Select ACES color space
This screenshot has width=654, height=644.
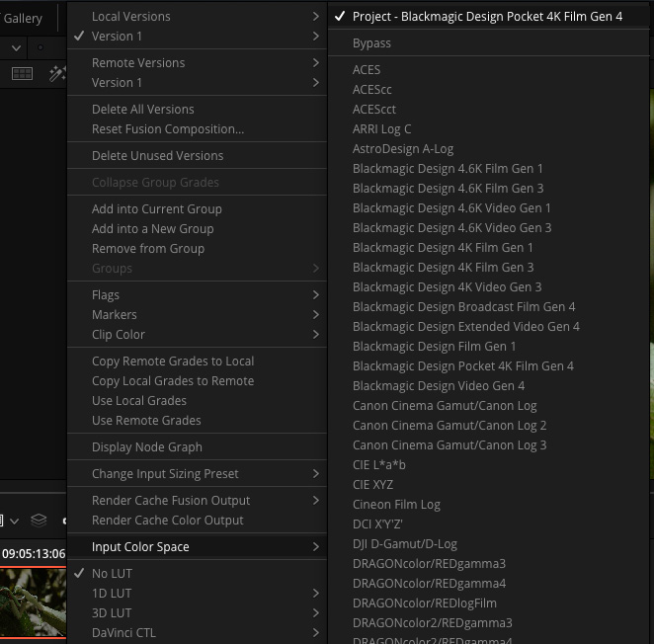488,70
